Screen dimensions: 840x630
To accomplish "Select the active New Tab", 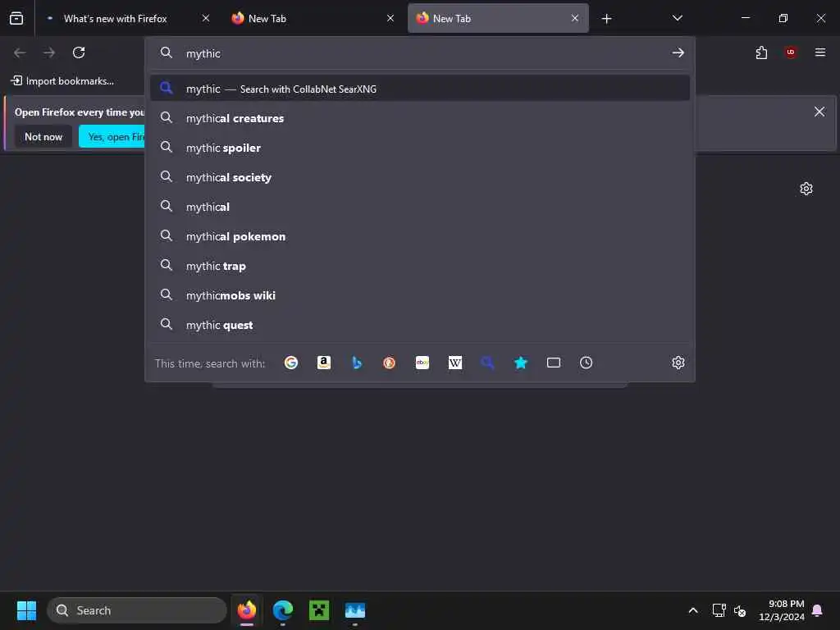I will pyautogui.click(x=498, y=19).
